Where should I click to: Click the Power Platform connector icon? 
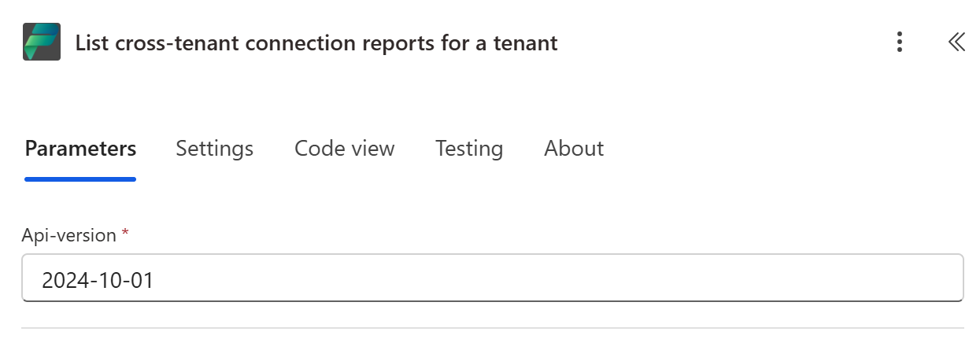(x=42, y=42)
